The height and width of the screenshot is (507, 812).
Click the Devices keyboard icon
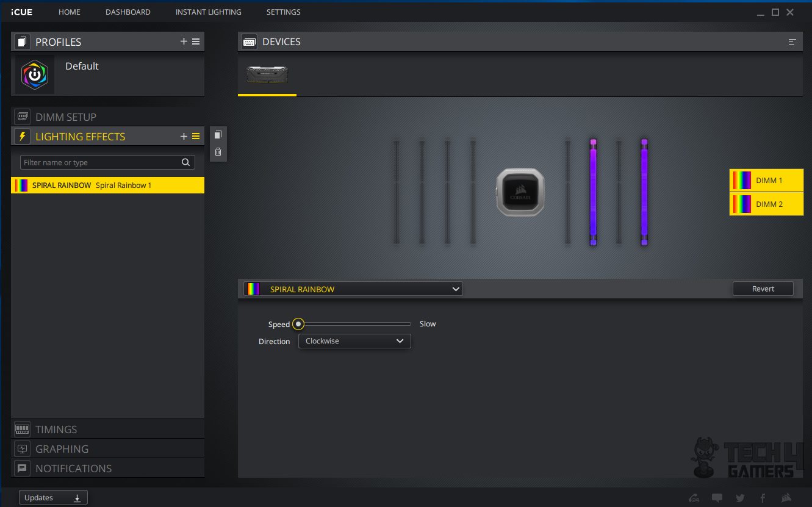[x=249, y=42]
